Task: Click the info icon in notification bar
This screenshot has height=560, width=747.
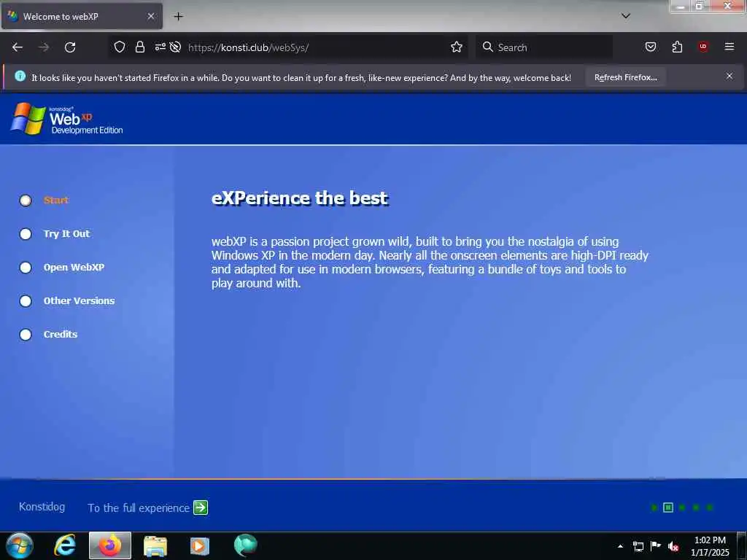Action: 20,76
